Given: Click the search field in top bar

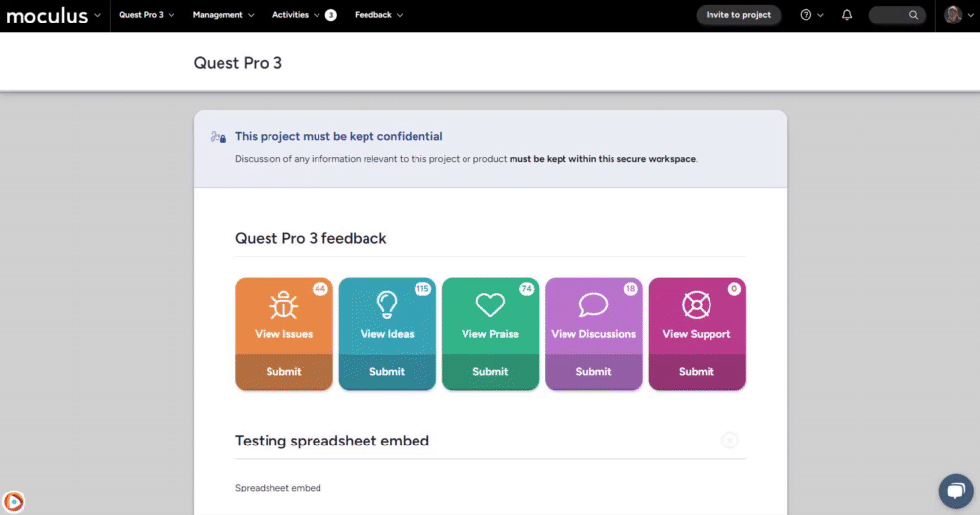Looking at the screenshot, I should 897,15.
